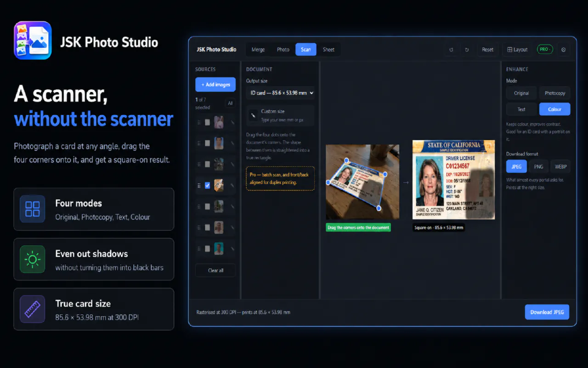The image size is (588, 368).
Task: Switch to the Sheet tab
Action: 328,50
